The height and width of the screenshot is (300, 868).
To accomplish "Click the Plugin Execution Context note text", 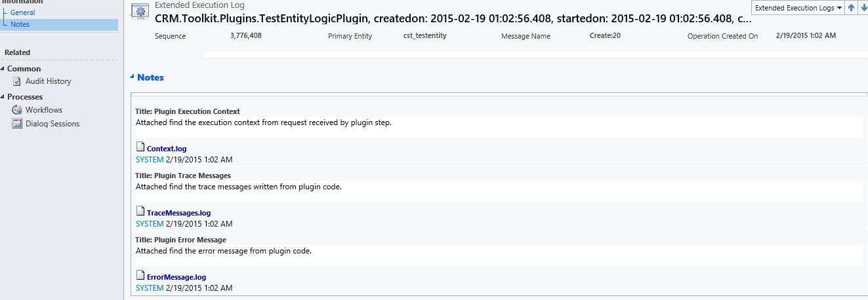I will pyautogui.click(x=263, y=122).
